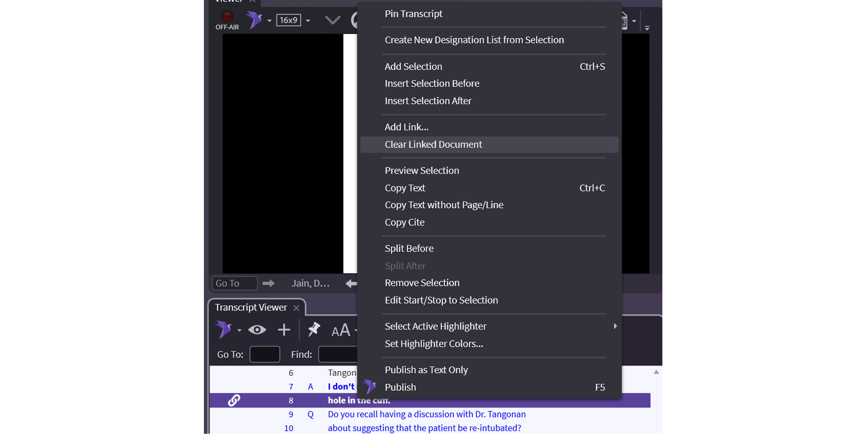The image size is (868, 434).
Task: Click the red OFF-AIR indicator
Action: (x=227, y=17)
